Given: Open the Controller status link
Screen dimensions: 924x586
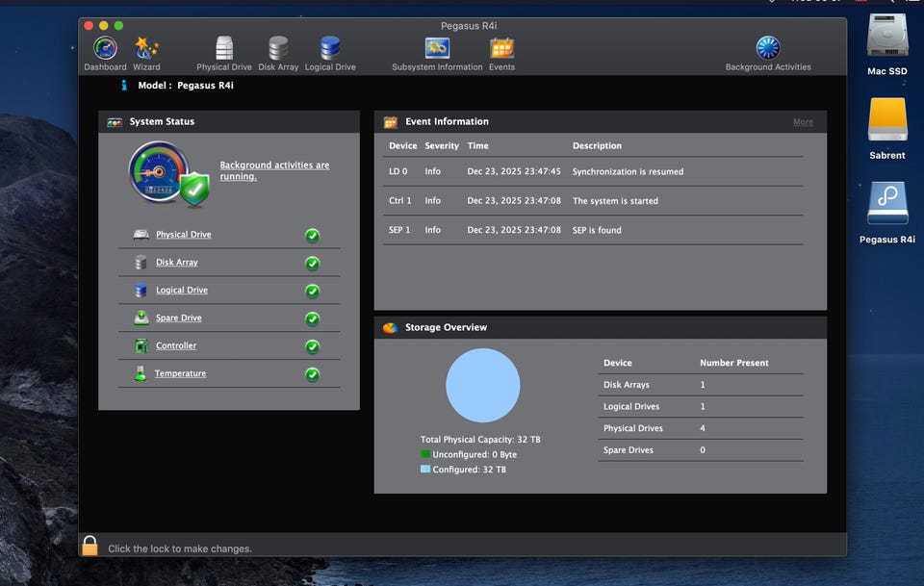Looking at the screenshot, I should 176,345.
